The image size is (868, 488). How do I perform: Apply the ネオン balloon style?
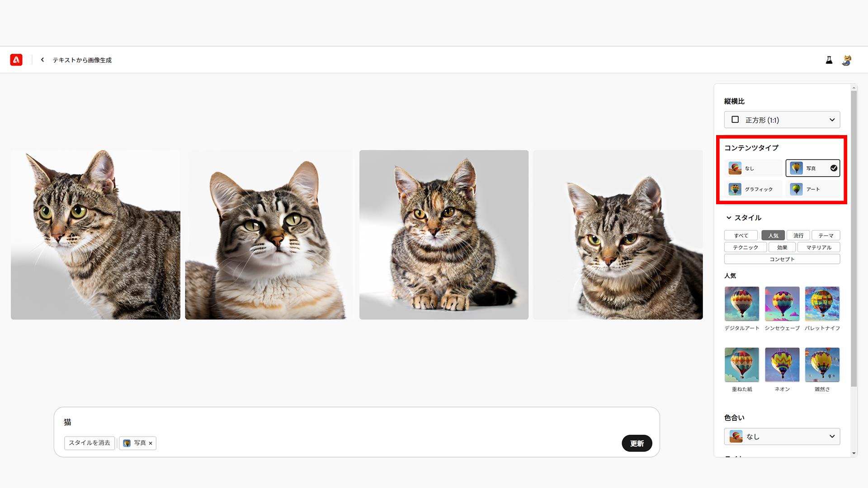pos(782,365)
